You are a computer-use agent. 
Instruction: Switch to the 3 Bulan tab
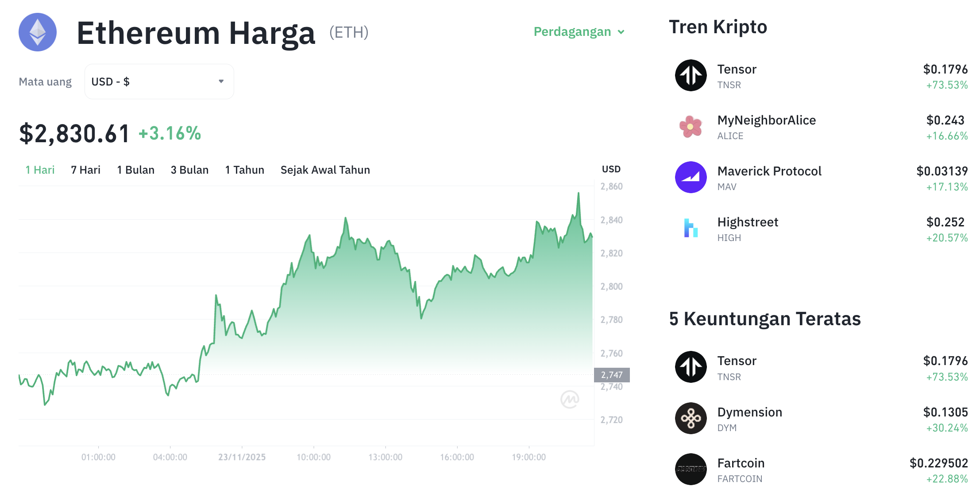pyautogui.click(x=189, y=170)
